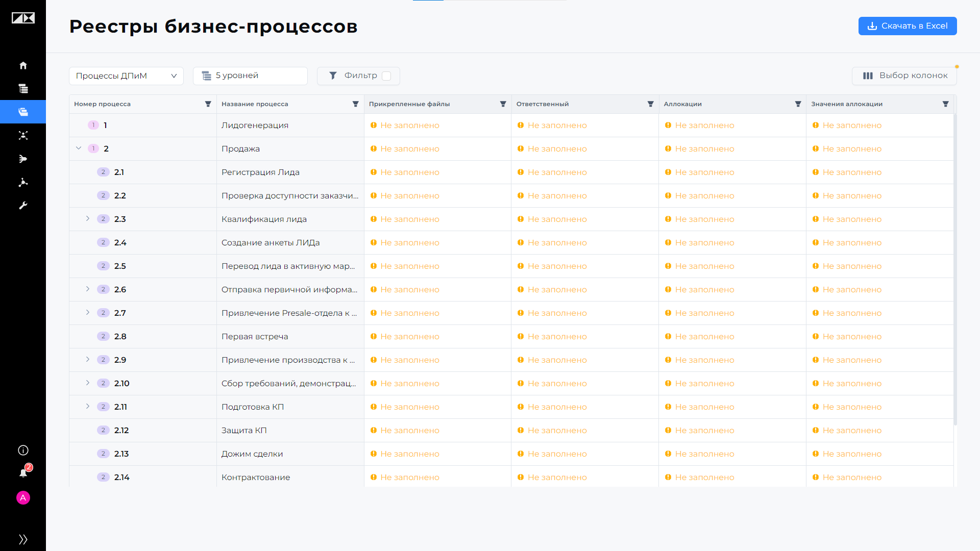Sort by Название процесса header

click(x=255, y=104)
